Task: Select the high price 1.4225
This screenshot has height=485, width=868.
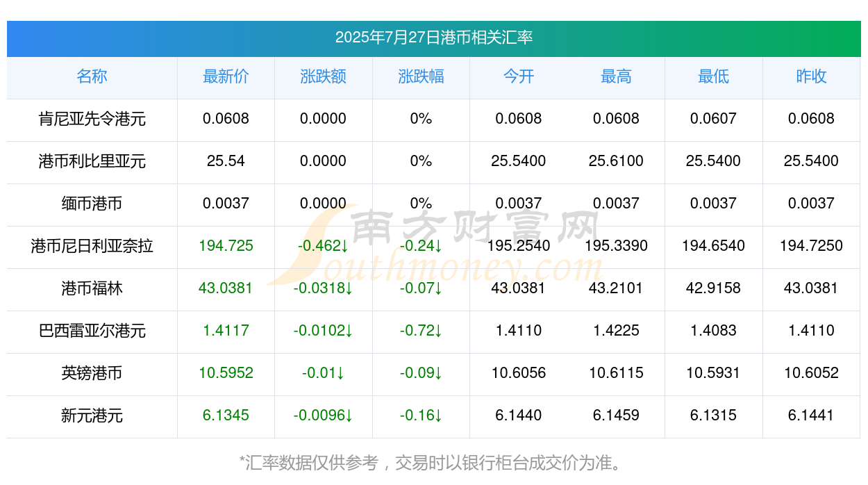Action: pyautogui.click(x=616, y=331)
